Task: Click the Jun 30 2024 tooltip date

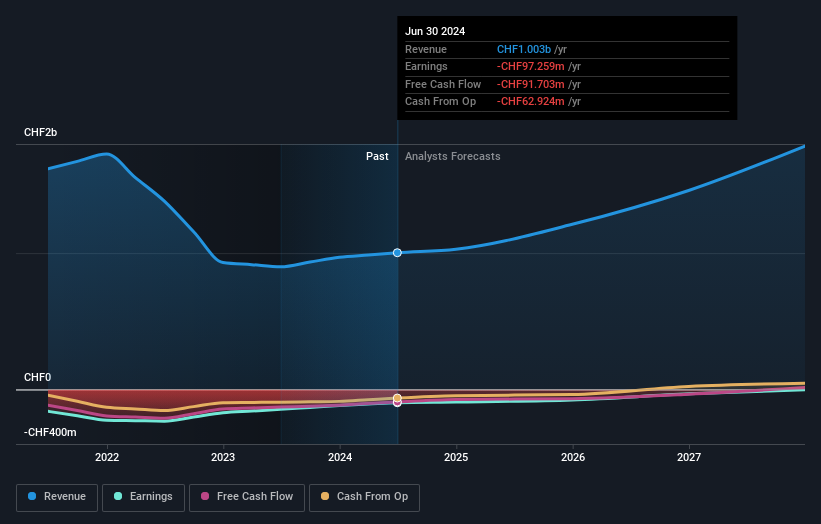Action: (435, 31)
